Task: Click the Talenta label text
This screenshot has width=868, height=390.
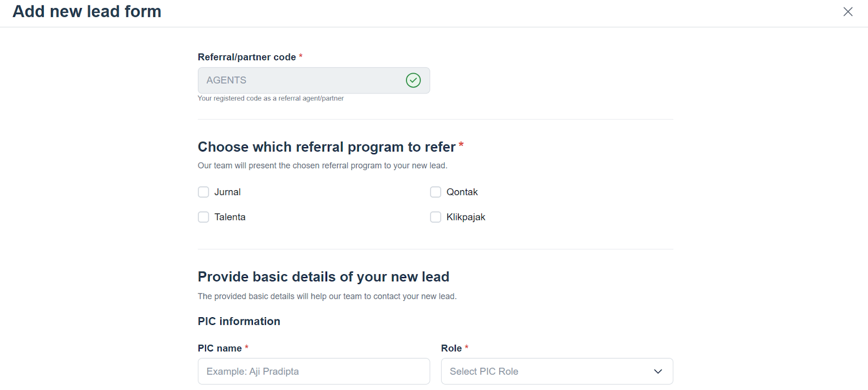Action: click(x=230, y=217)
